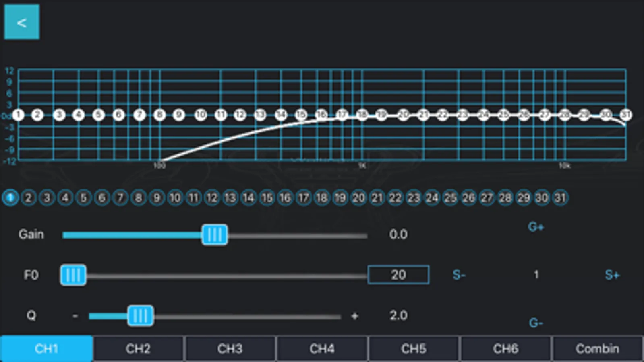Select EQ band 5 circle selector

click(83, 197)
